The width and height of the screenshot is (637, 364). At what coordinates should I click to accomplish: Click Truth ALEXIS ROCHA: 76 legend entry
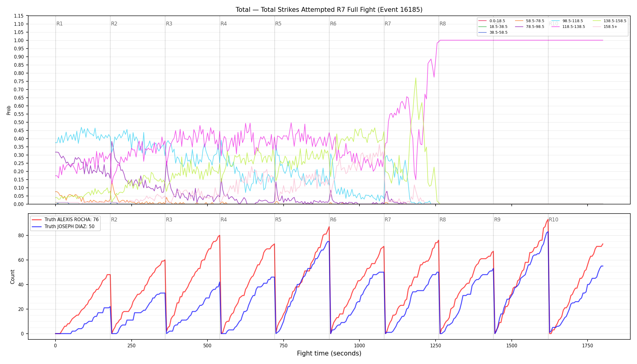click(x=65, y=220)
